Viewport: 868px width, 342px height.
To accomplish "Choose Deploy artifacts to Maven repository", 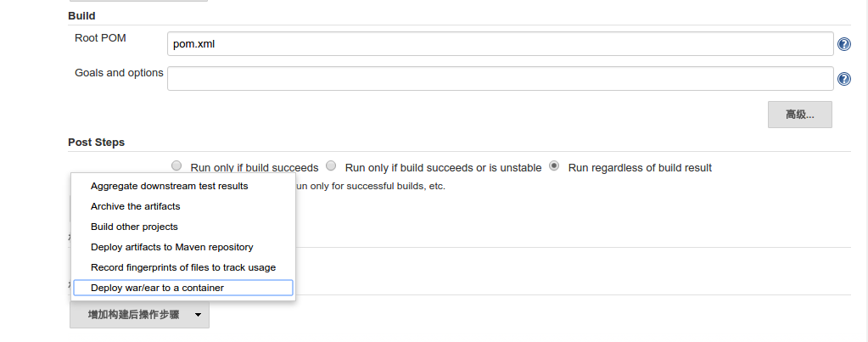I will click(171, 247).
